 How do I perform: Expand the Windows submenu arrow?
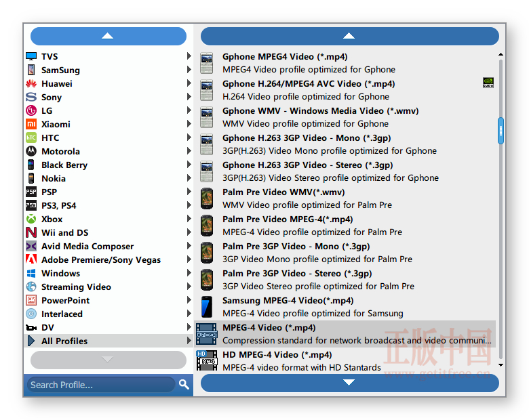pos(189,273)
